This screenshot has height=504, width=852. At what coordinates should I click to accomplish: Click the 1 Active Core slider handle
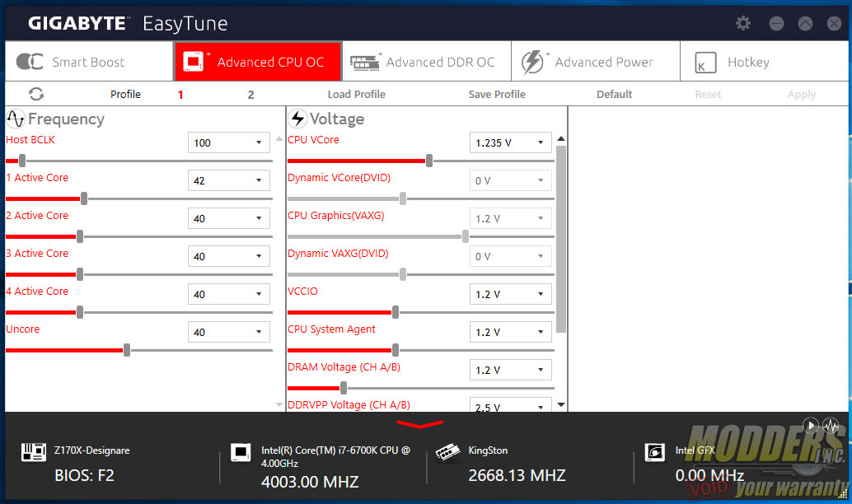click(x=84, y=198)
